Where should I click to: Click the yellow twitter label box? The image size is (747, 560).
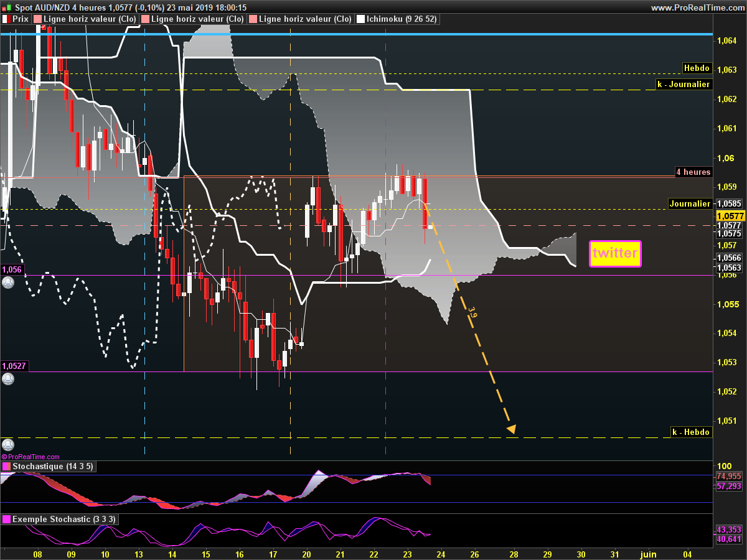point(615,254)
